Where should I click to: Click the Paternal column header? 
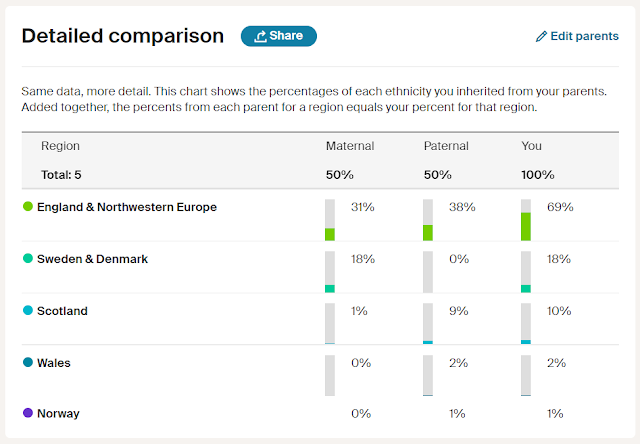click(448, 146)
